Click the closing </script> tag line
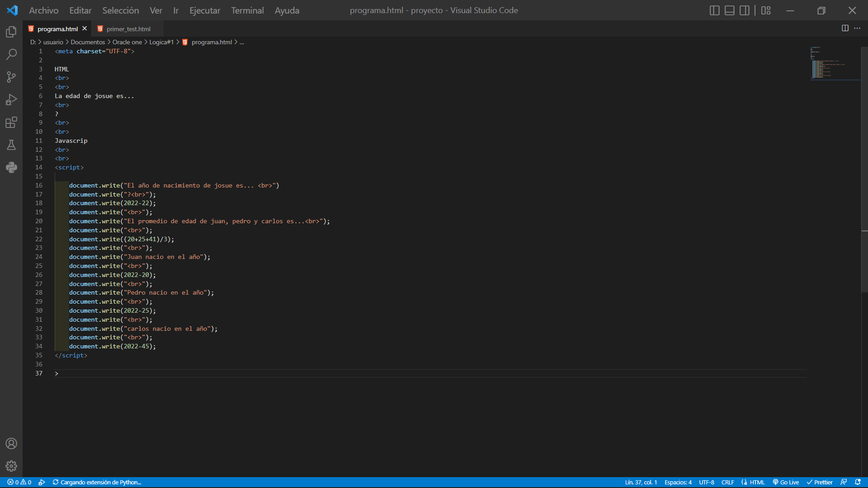Screen dimensions: 868x488 (71, 355)
